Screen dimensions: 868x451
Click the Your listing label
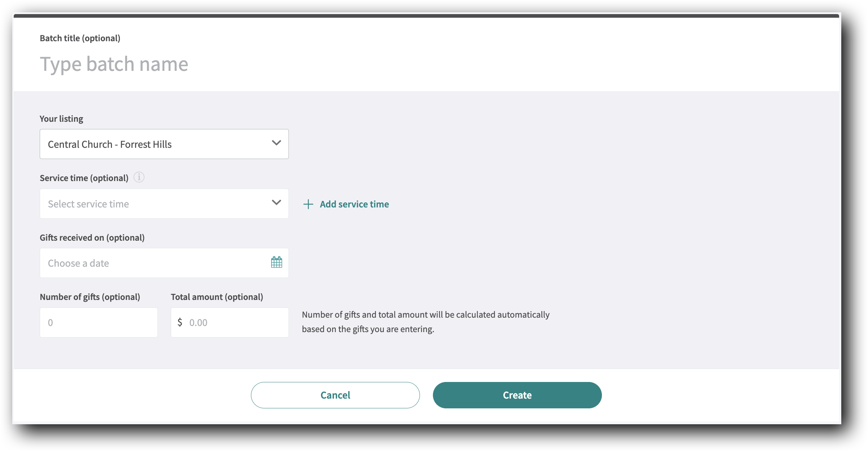[61, 118]
